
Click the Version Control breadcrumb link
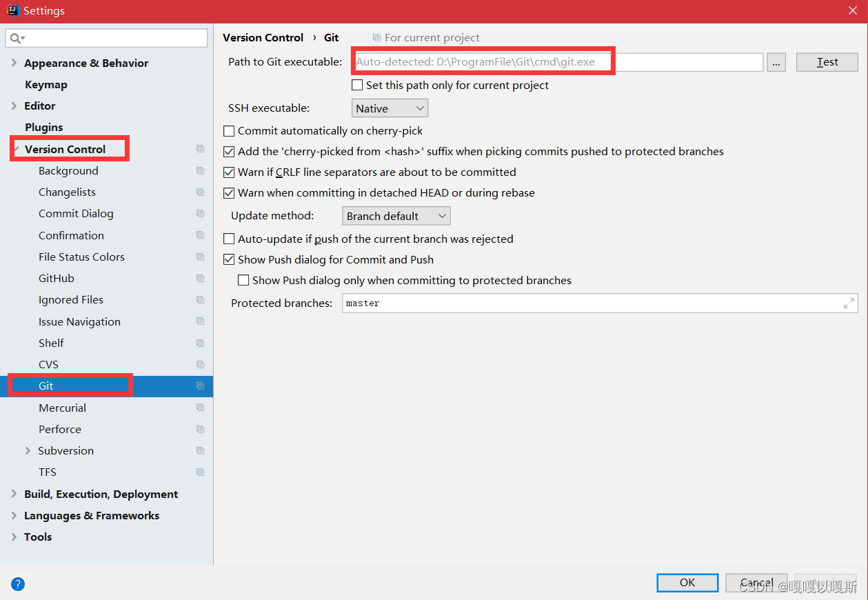tap(263, 37)
